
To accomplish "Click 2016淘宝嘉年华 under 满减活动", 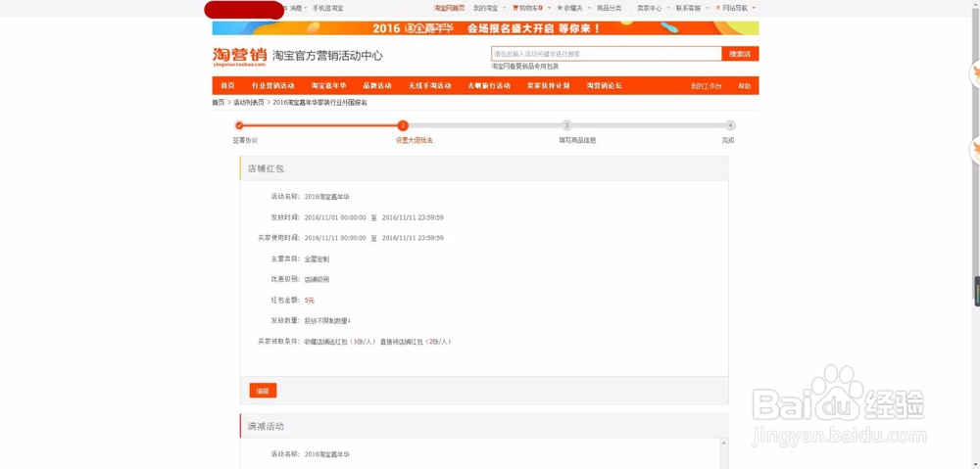I will pos(327,454).
